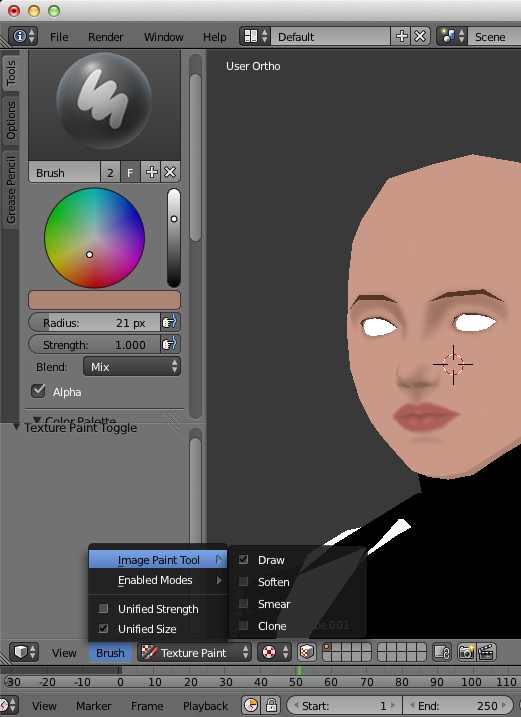Render OpenGL animation with clapper icon
This screenshot has width=521, height=717.
486,652
